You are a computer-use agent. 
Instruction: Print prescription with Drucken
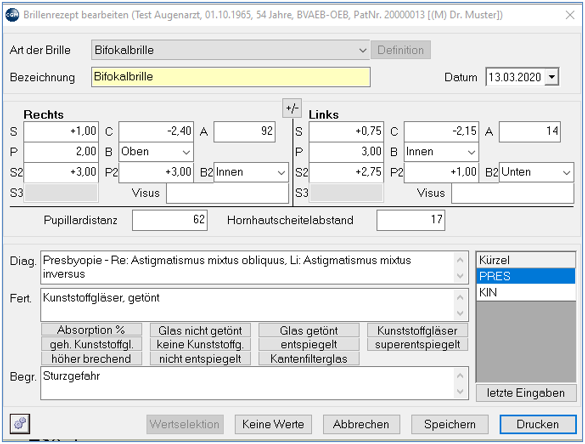pyautogui.click(x=538, y=424)
